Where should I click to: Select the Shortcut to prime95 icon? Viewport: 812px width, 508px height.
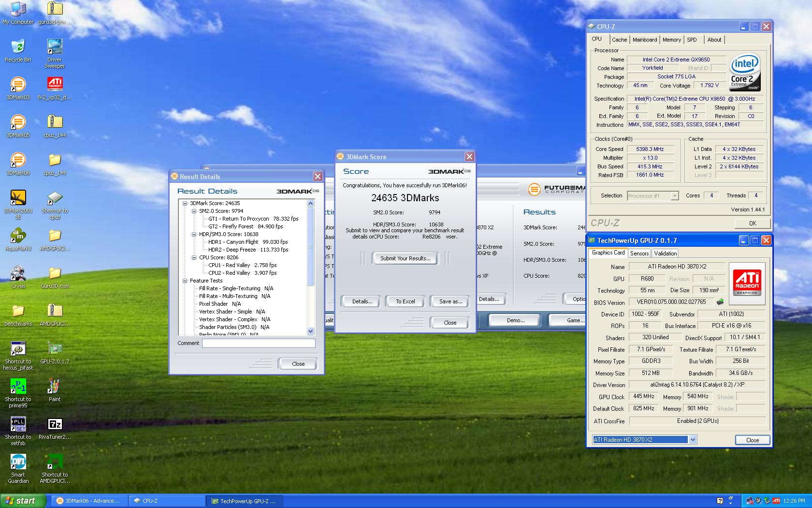[x=18, y=393]
